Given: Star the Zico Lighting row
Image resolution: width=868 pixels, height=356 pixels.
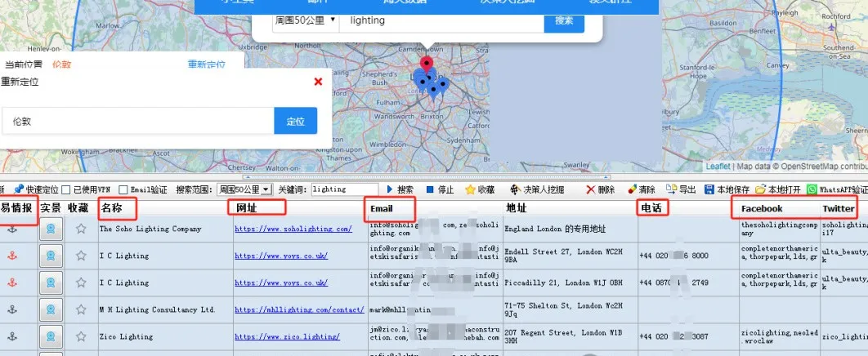Looking at the screenshot, I should coord(82,336).
